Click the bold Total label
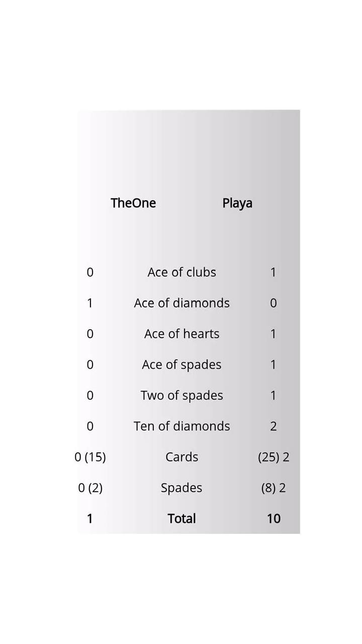Viewport: 362px width, 644px height. click(x=182, y=519)
